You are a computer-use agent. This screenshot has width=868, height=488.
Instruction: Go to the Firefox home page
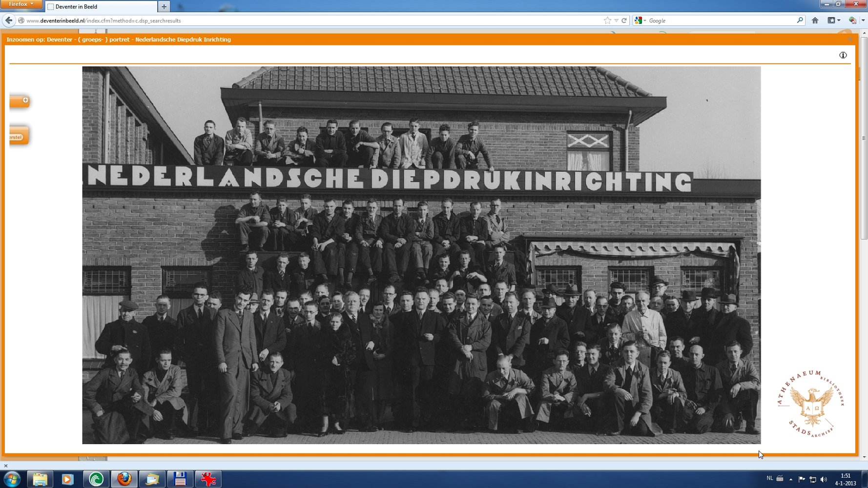click(815, 20)
